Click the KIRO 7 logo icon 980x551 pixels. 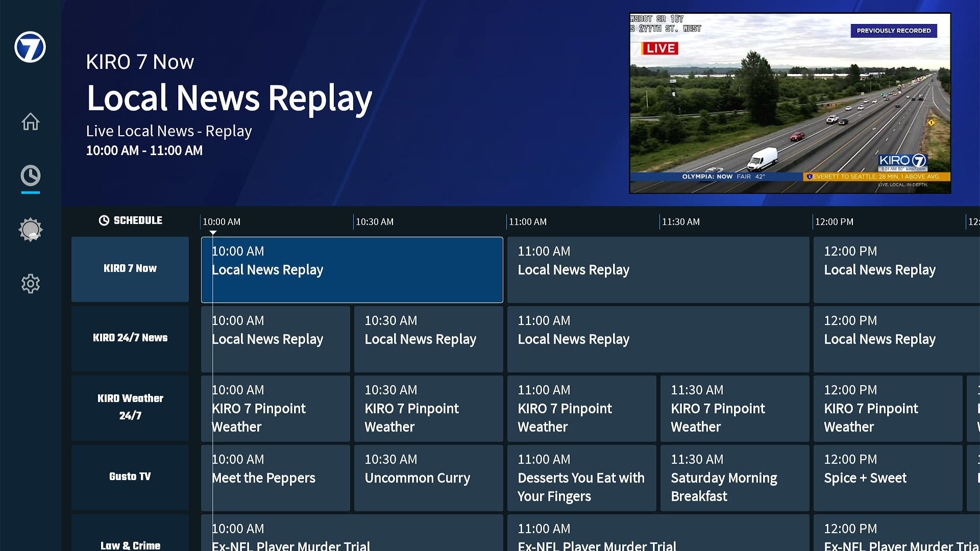[x=30, y=47]
